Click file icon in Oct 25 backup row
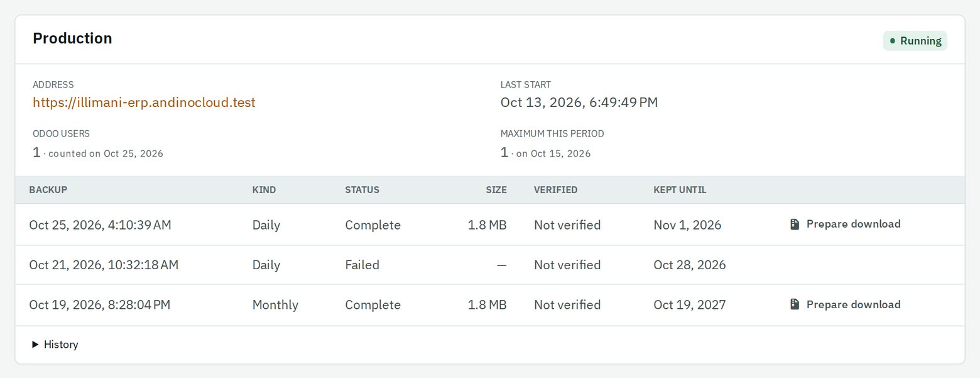Viewport: 980px width, 378px height. 795,224
